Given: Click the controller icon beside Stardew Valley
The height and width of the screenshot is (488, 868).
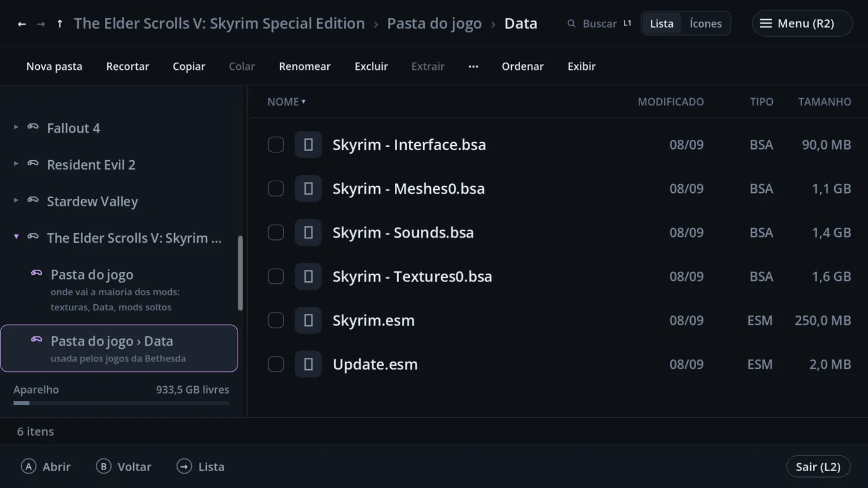Looking at the screenshot, I should click(x=33, y=201).
